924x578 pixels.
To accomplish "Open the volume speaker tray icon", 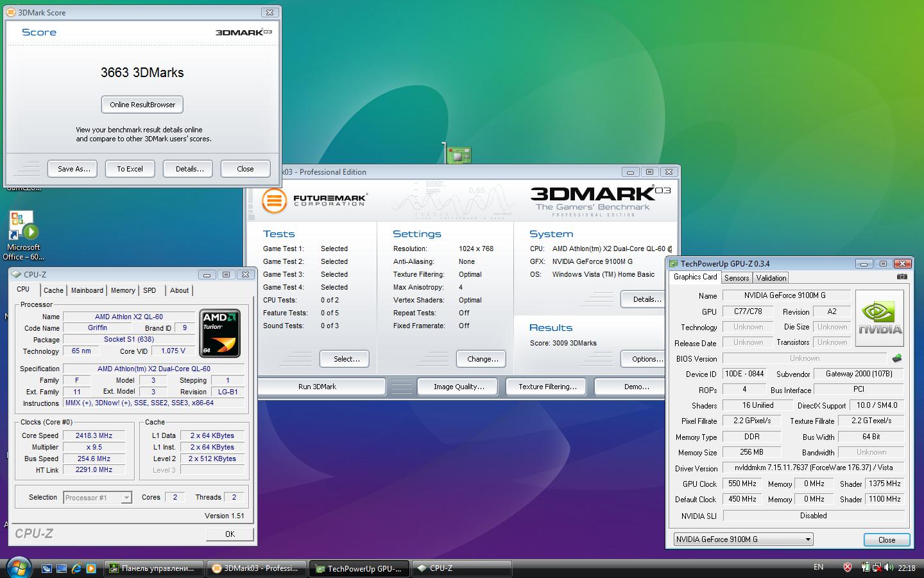I will click(x=889, y=568).
